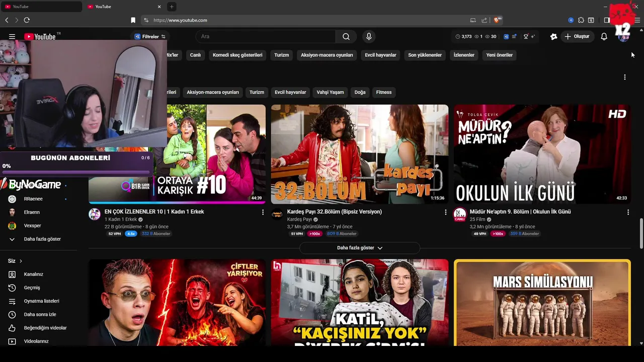Go back with browser back arrow
The width and height of the screenshot is (644, 362).
[7, 20]
